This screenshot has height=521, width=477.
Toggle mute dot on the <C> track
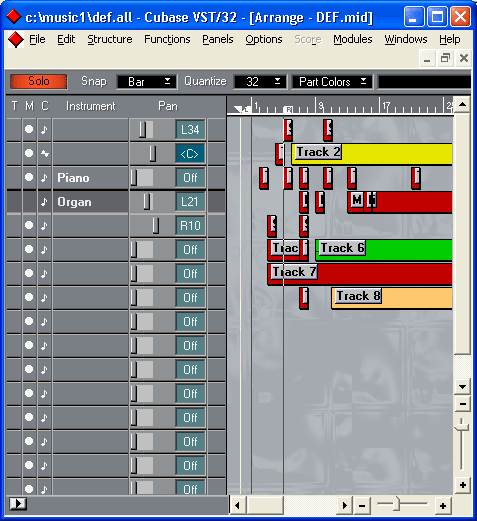(29, 153)
